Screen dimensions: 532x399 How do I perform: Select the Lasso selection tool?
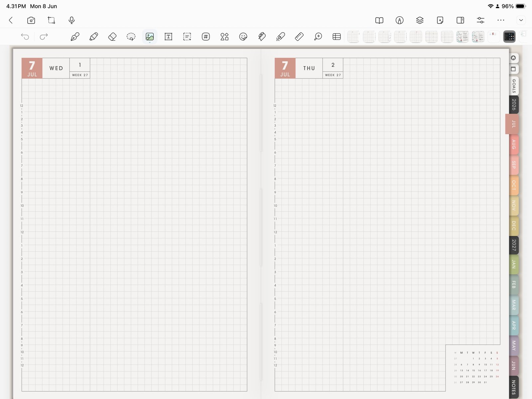pos(131,37)
